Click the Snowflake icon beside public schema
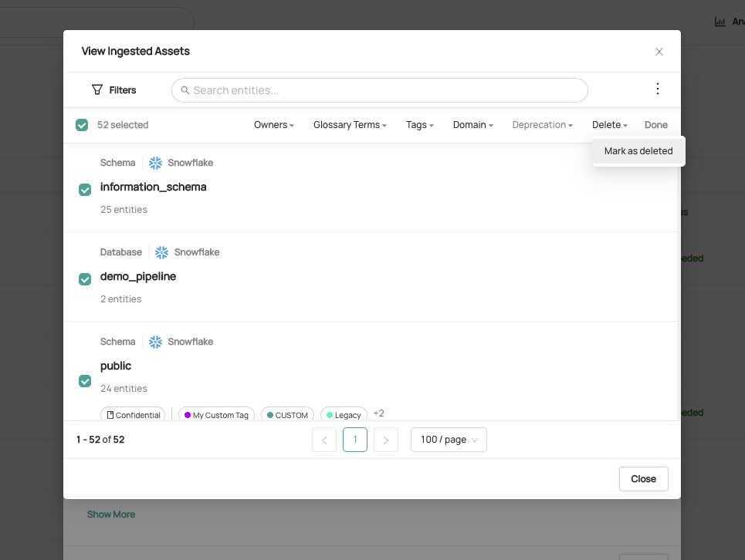Screen dimensions: 745x560 [156, 342]
